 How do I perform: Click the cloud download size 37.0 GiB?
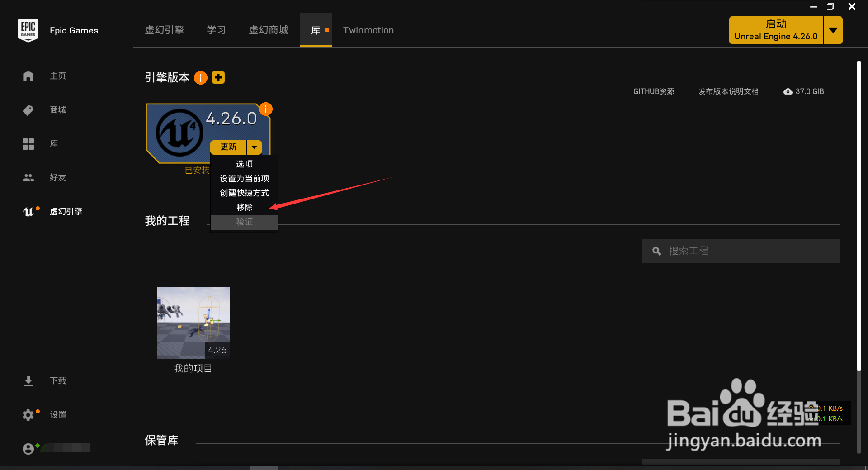click(x=804, y=91)
